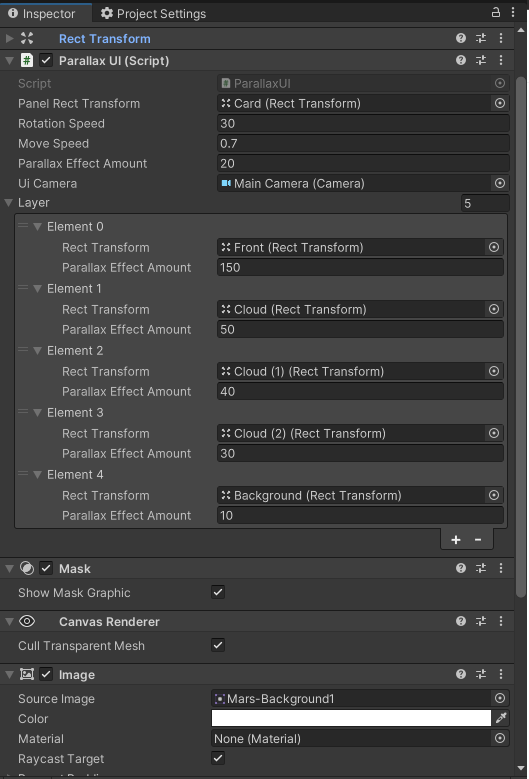
Task: Open help for Canvas Renderer
Action: [461, 622]
